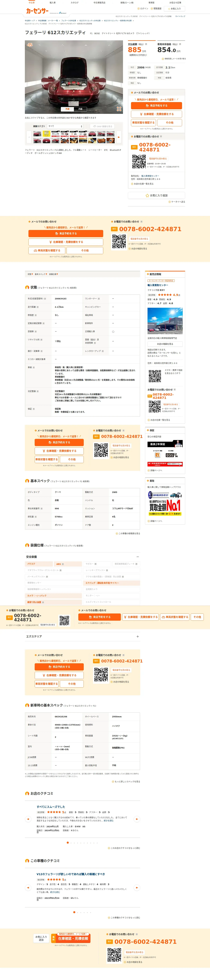Show the previous thumbnails in image strip

pyautogui.click(x=29, y=137)
